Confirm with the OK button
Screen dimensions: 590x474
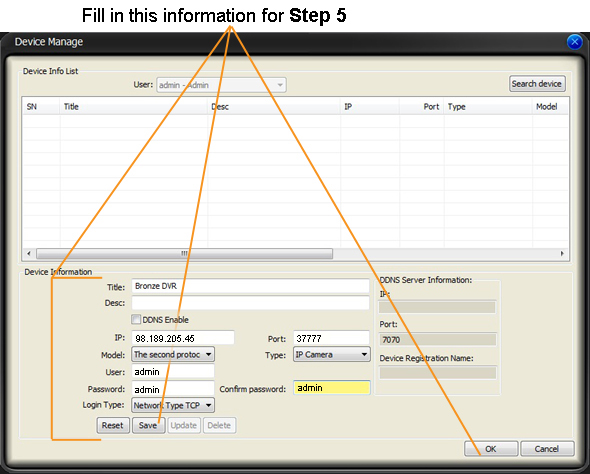point(491,448)
